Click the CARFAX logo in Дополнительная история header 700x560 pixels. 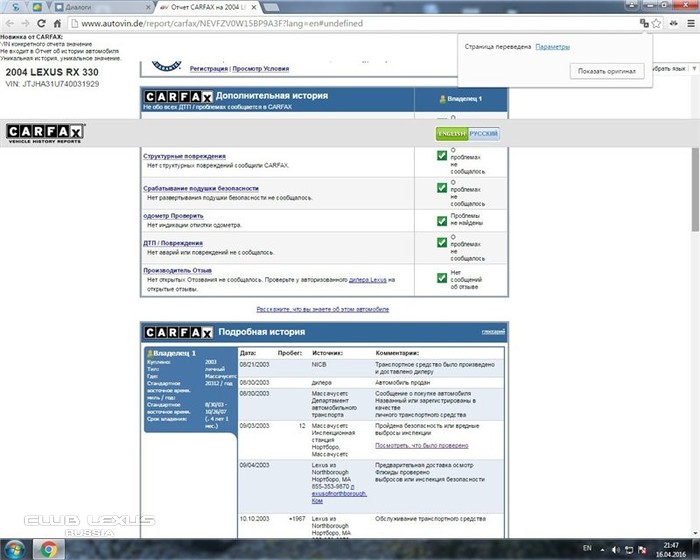(179, 97)
